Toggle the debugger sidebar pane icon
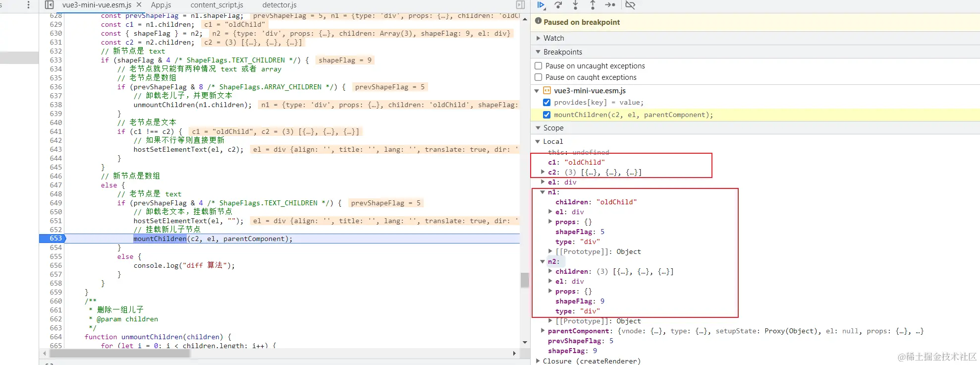 pyautogui.click(x=520, y=5)
